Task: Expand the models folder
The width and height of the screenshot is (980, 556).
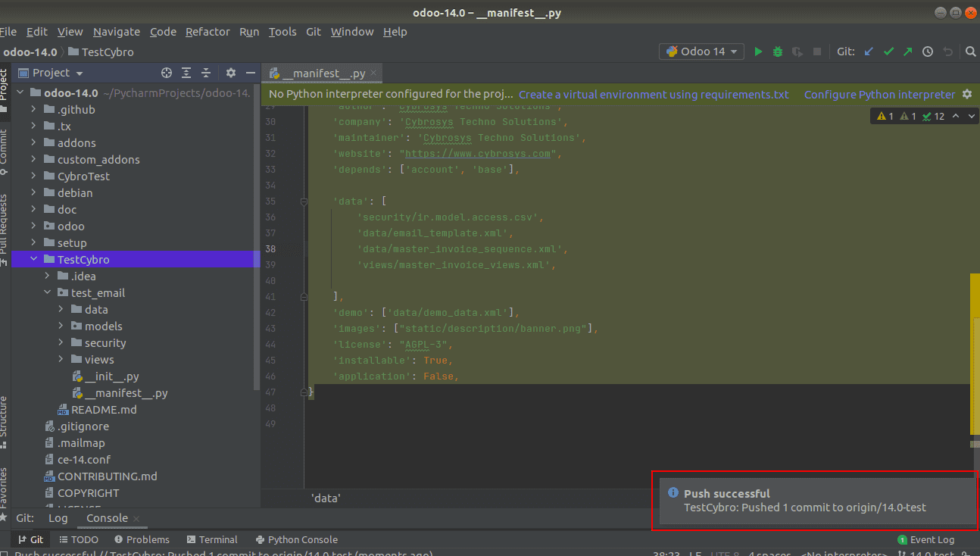Action: click(x=61, y=326)
